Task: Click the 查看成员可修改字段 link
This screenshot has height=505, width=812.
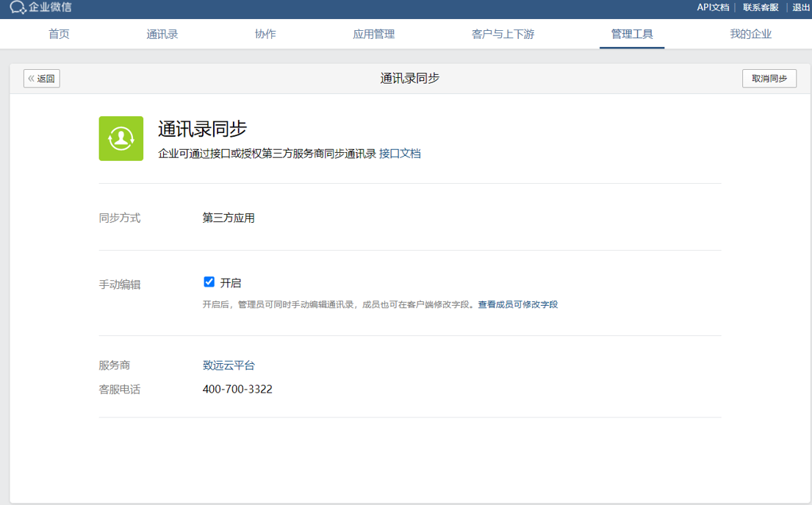Action: [518, 304]
